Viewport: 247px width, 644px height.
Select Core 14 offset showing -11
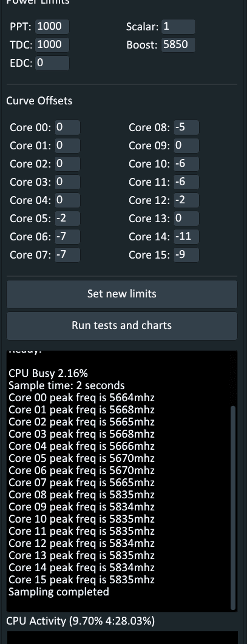(x=186, y=237)
